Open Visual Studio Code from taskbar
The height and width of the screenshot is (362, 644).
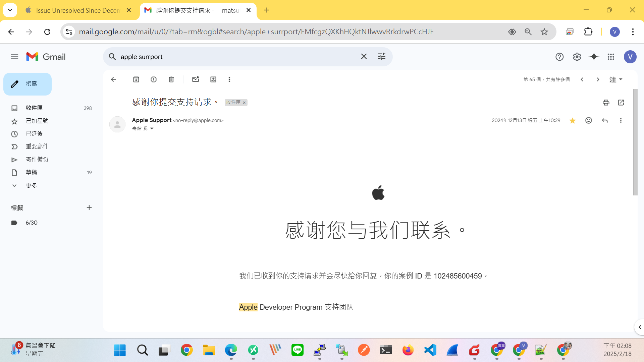click(430, 350)
